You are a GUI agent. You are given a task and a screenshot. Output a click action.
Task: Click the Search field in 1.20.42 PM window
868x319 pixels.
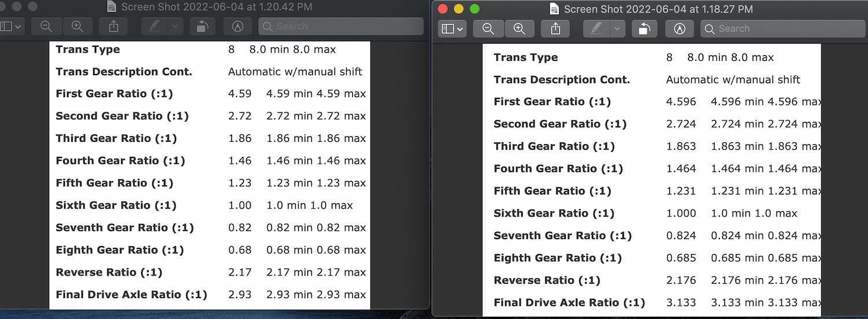(x=341, y=26)
